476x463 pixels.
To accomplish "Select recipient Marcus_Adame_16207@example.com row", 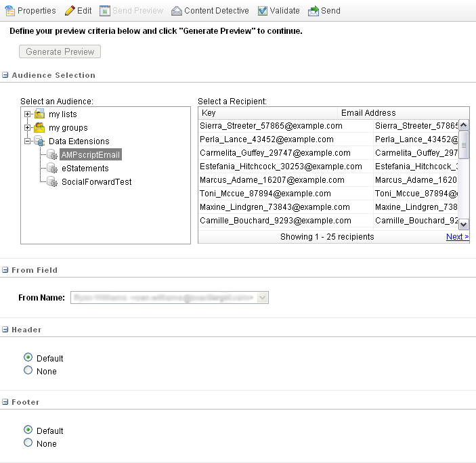I will click(284, 180).
